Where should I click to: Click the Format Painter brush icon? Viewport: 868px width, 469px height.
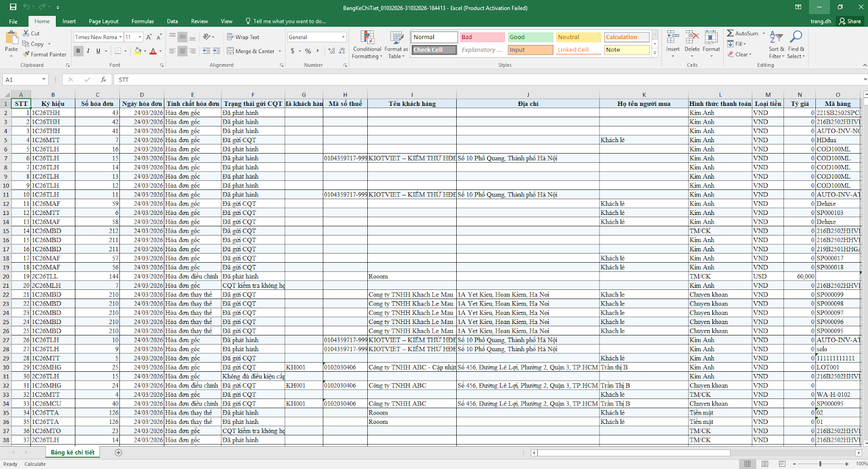pyautogui.click(x=26, y=54)
